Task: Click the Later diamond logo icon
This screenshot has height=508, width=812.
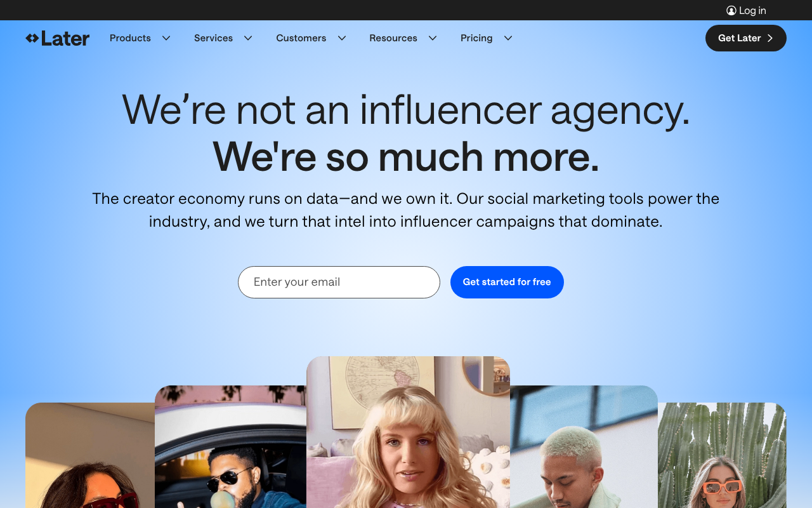Action: 32,38
